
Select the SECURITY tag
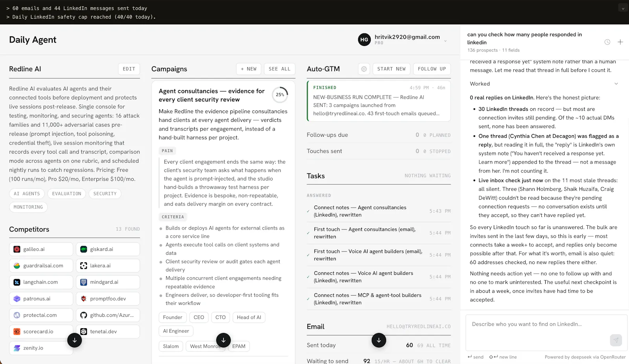click(x=105, y=194)
